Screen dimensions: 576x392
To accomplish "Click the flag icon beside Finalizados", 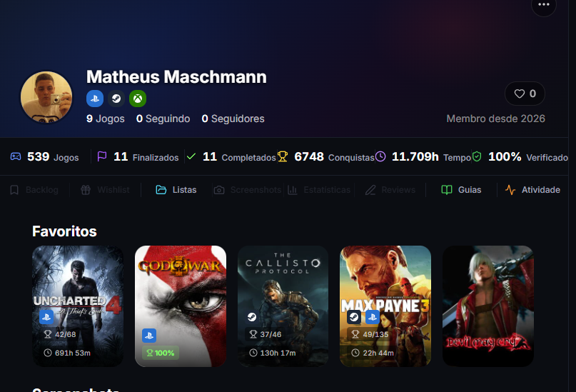I will [102, 156].
